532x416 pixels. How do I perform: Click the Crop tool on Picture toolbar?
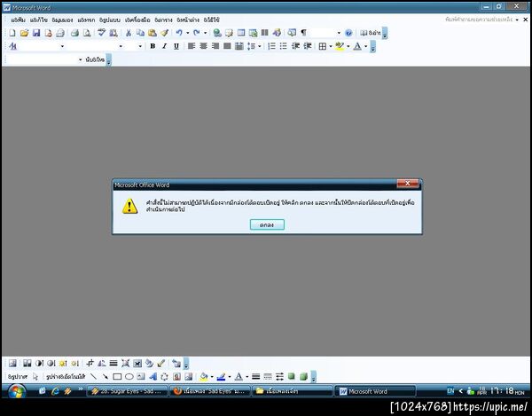pos(90,363)
